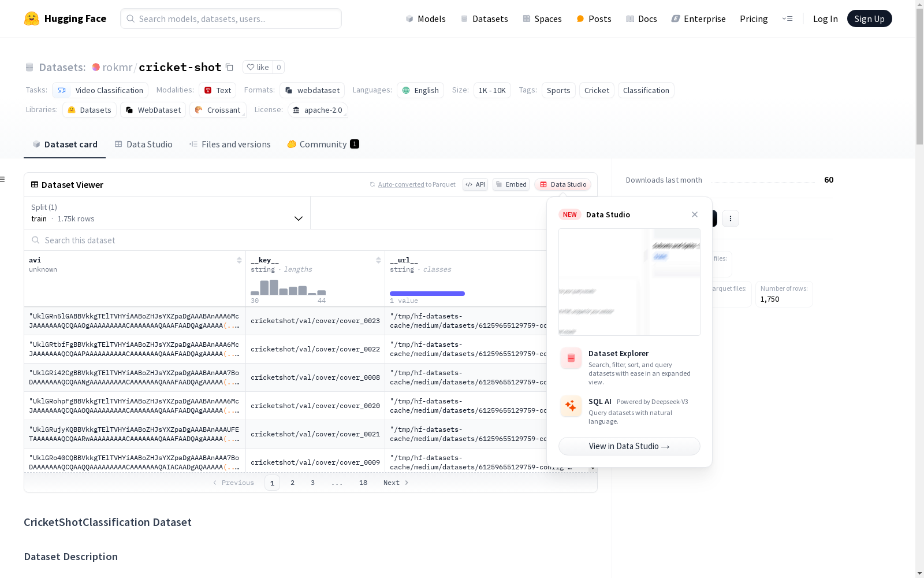Focus the Search this dataset field
The height and width of the screenshot is (578, 924).
point(286,240)
